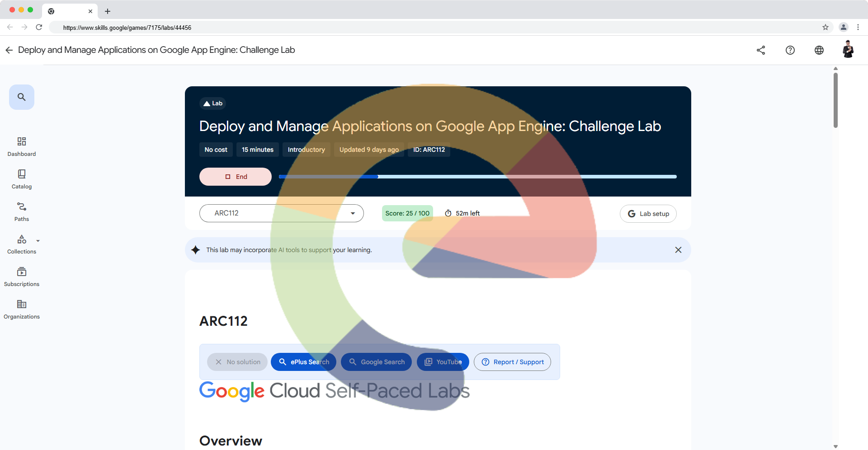Image resolution: width=868 pixels, height=450 pixels.
Task: Click the back arrow beside the lab title
Action: (9, 50)
